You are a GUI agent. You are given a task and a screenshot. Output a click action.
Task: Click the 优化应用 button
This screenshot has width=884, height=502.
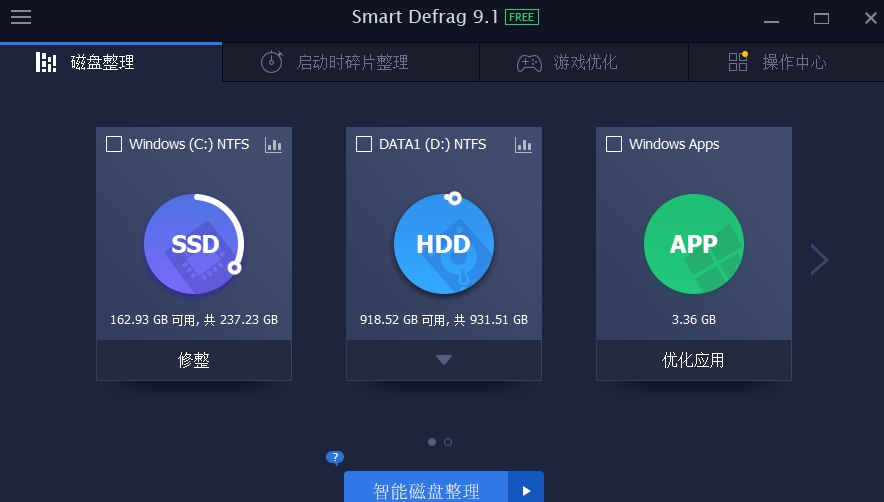pyautogui.click(x=694, y=360)
